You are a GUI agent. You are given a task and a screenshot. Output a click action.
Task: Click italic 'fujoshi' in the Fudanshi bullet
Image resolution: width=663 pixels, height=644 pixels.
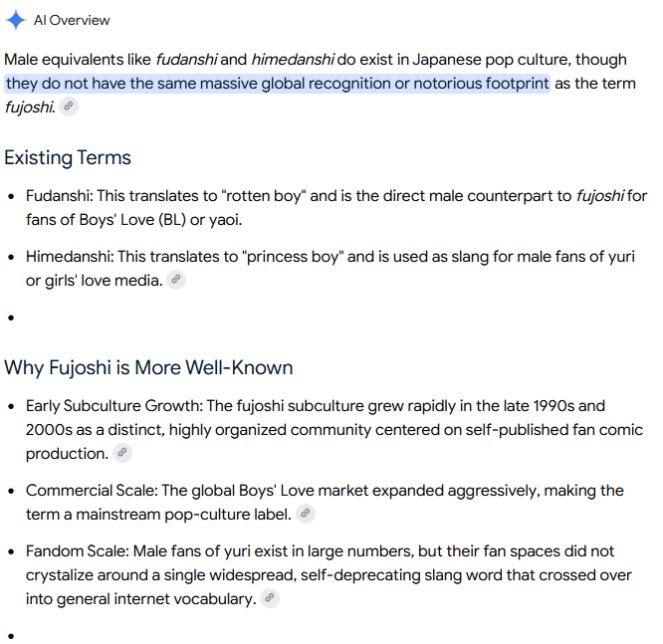pyautogui.click(x=599, y=196)
